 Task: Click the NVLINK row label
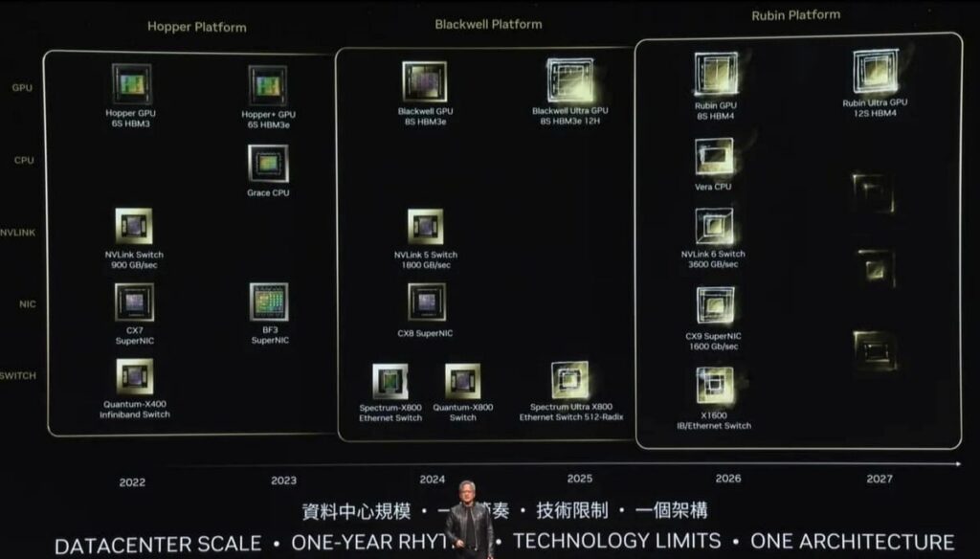[17, 232]
